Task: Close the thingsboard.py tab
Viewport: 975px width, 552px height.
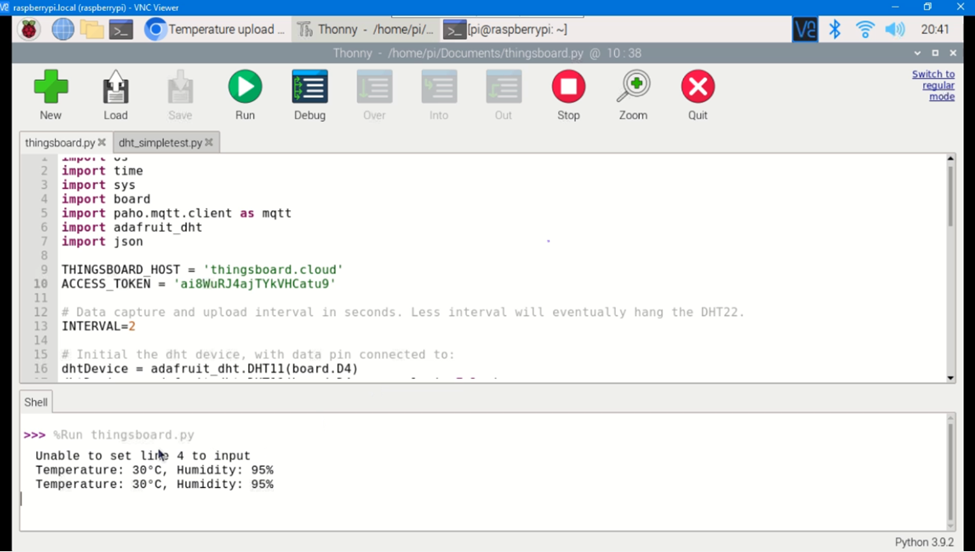Action: (102, 142)
